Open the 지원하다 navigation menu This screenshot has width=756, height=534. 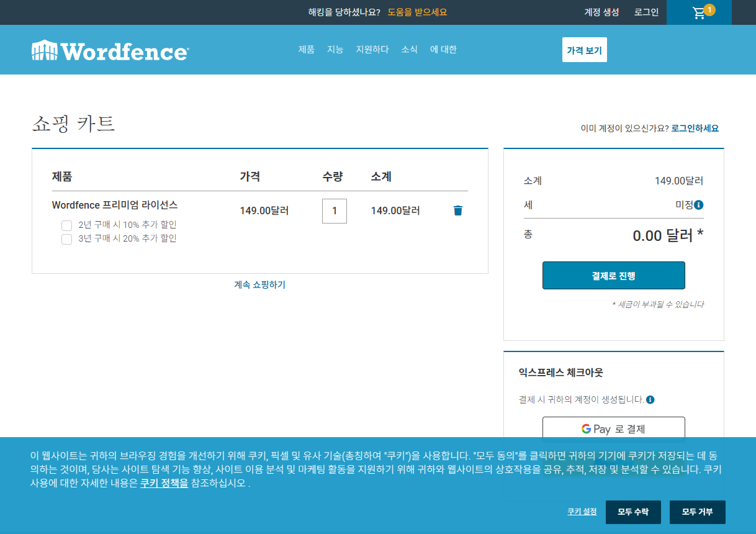(x=372, y=50)
